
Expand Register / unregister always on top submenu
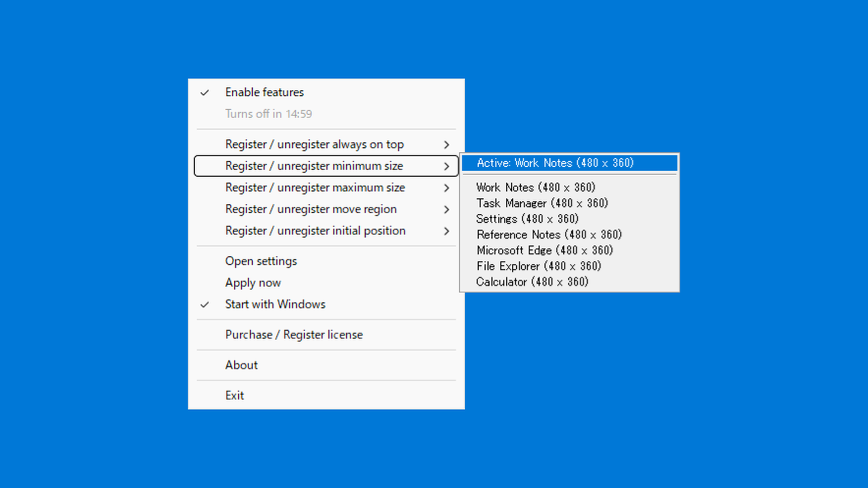click(326, 145)
